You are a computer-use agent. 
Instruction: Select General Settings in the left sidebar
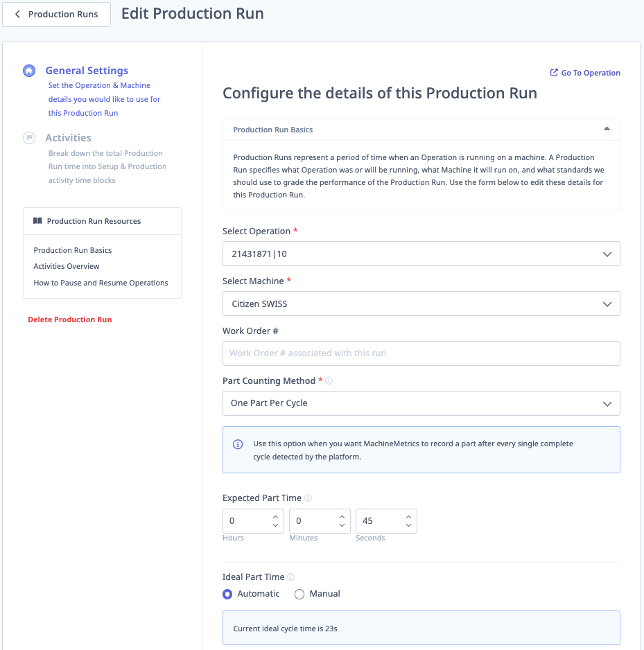(87, 70)
